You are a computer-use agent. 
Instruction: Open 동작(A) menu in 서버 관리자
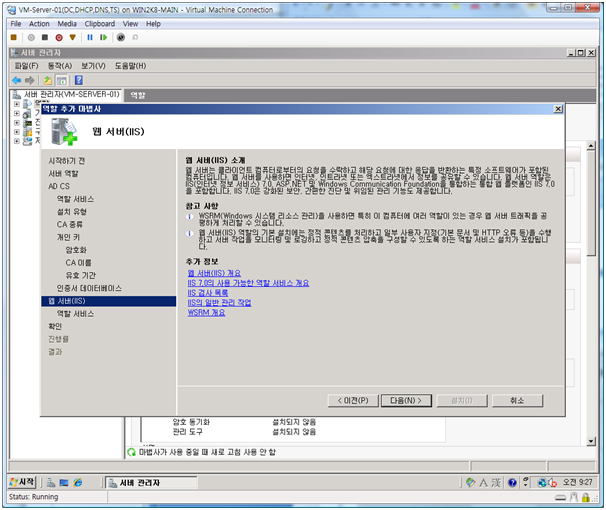(x=60, y=66)
